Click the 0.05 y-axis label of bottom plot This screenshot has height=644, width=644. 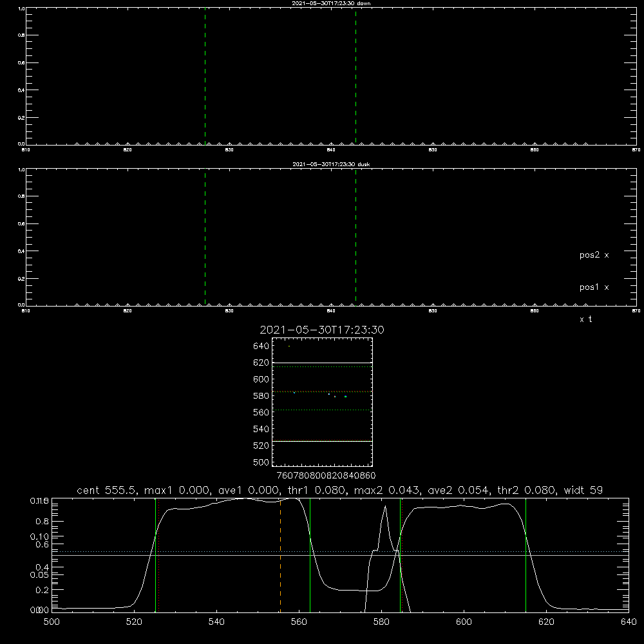coord(39,574)
